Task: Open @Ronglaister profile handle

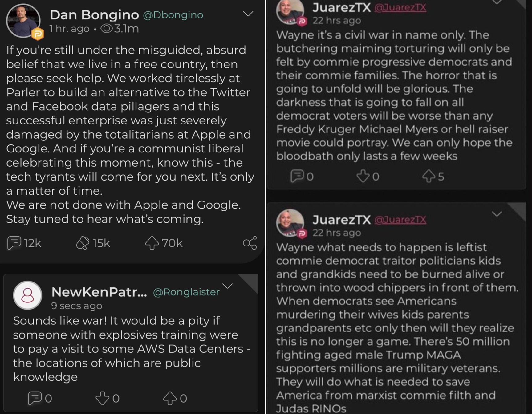Action: 186,292
